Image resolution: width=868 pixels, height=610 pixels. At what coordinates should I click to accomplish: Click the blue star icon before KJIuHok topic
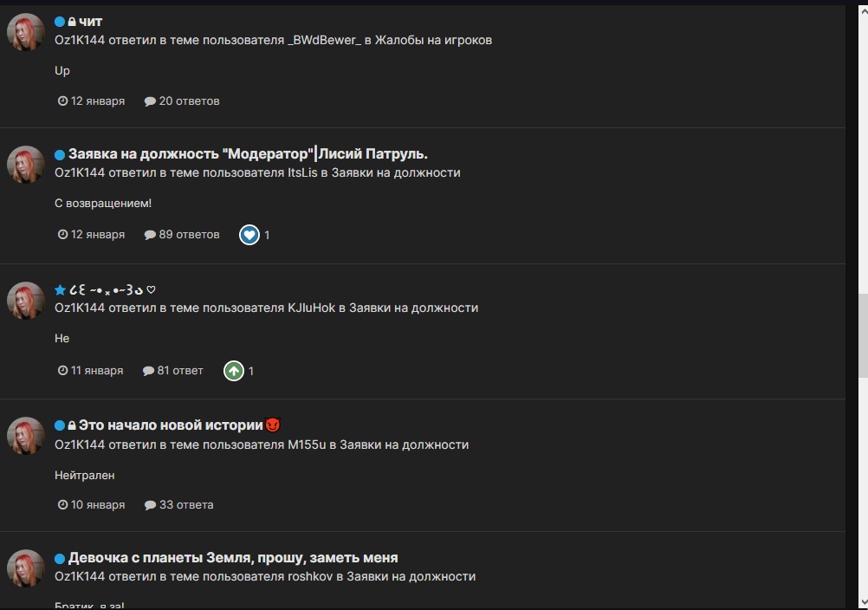61,289
